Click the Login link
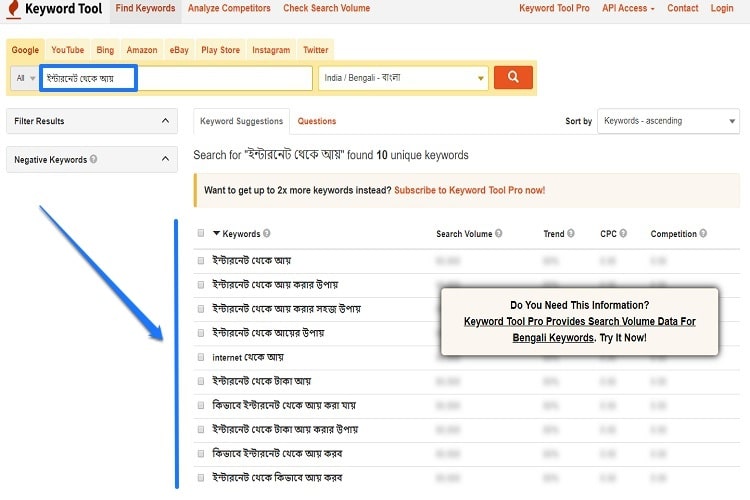The image size is (750, 500). [722, 8]
